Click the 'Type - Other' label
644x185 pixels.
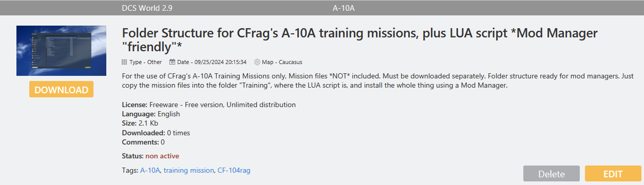pos(145,62)
